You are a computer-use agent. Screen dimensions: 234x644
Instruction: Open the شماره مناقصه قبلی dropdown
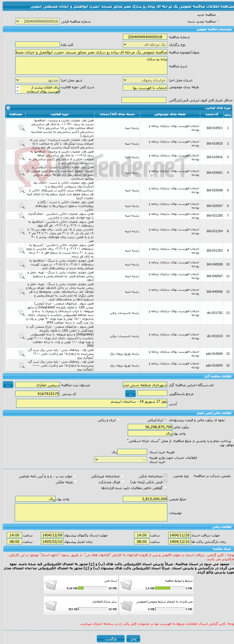[38, 21]
